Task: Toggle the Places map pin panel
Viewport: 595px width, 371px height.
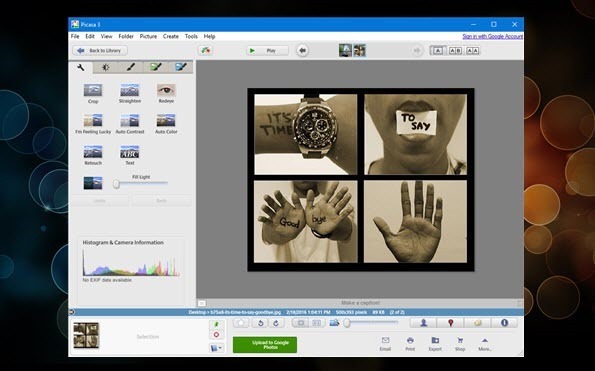Action: click(x=450, y=323)
